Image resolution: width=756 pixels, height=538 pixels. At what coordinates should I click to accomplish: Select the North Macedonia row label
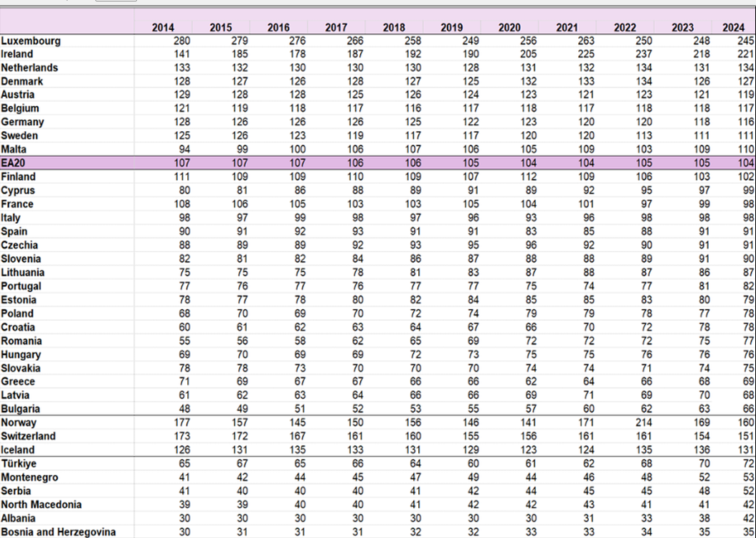pyautogui.click(x=41, y=504)
